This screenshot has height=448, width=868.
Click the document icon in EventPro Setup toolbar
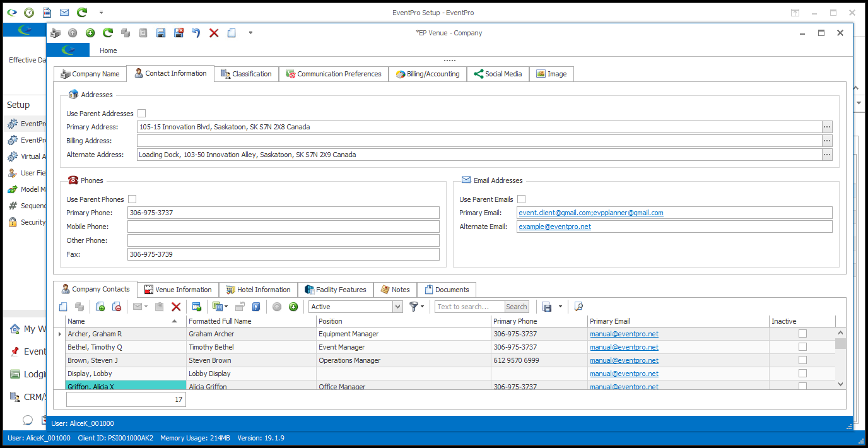click(47, 12)
